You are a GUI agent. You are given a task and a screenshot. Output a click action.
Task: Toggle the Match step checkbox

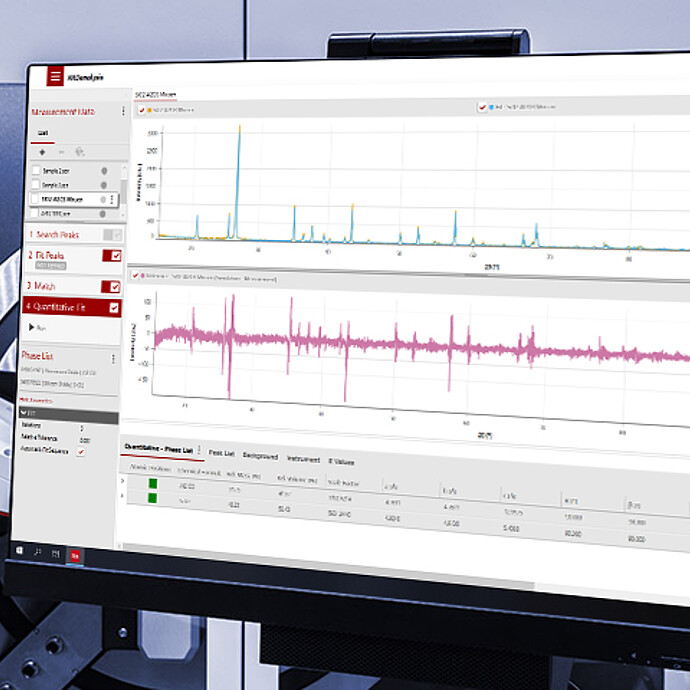(115, 286)
